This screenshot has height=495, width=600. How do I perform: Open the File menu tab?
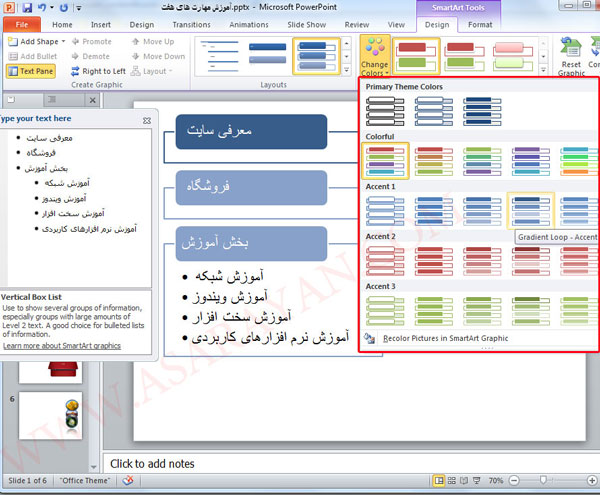pos(23,24)
